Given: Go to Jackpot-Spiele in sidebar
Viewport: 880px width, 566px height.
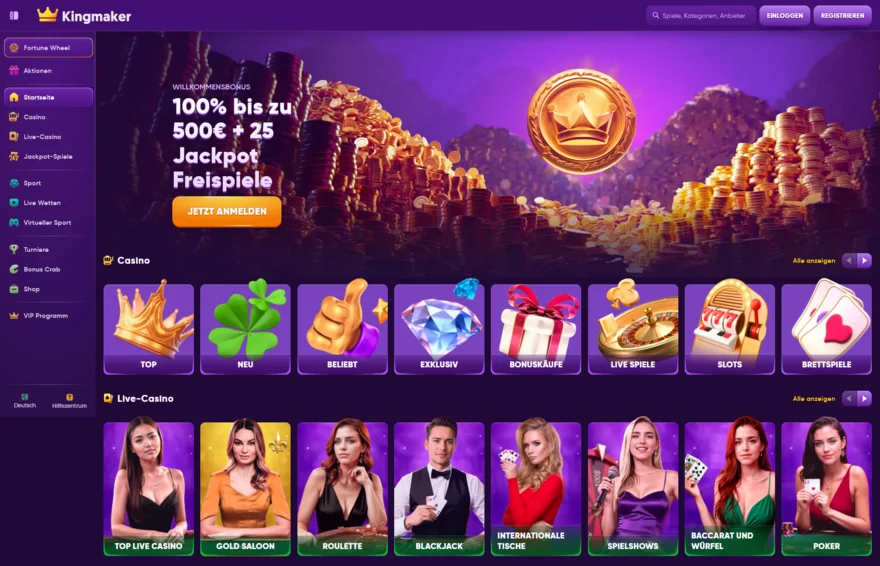Looking at the screenshot, I should point(48,157).
